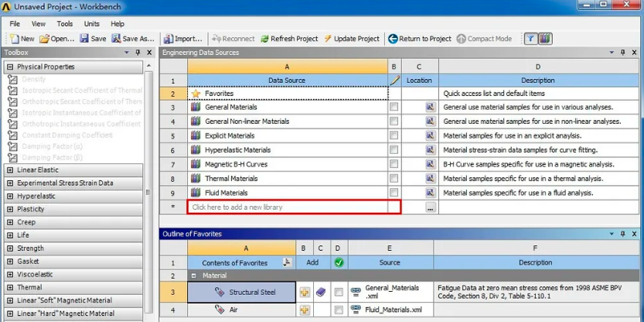Toggle the filter funnel icon

(530, 39)
